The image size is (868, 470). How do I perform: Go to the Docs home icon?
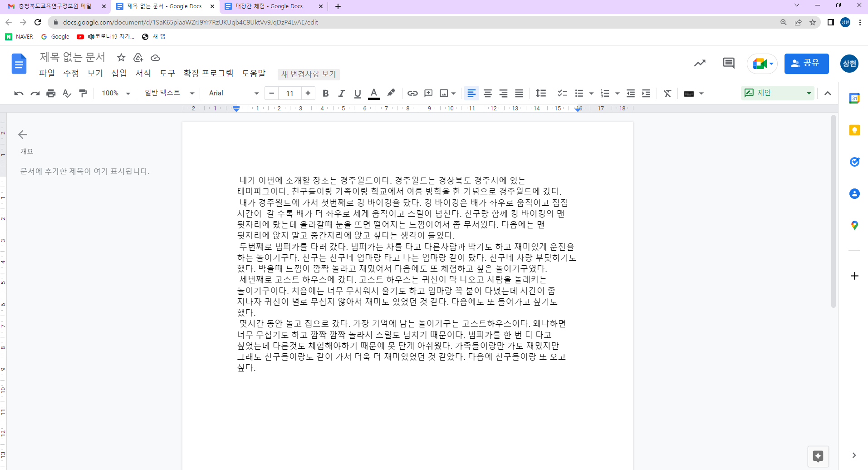click(x=19, y=64)
